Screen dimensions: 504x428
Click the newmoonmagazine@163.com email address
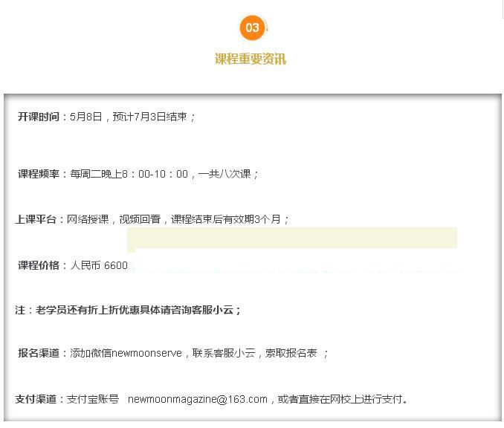pyautogui.click(x=197, y=399)
